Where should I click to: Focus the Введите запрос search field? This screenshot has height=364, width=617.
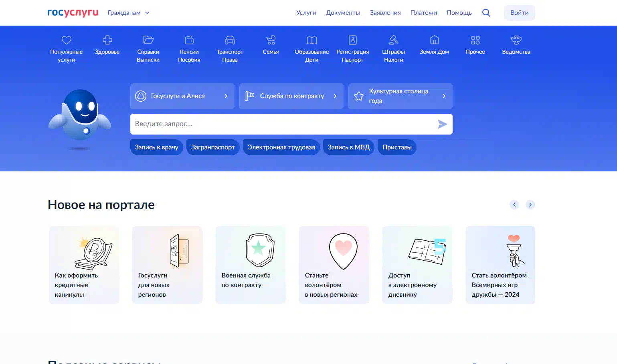(x=283, y=124)
